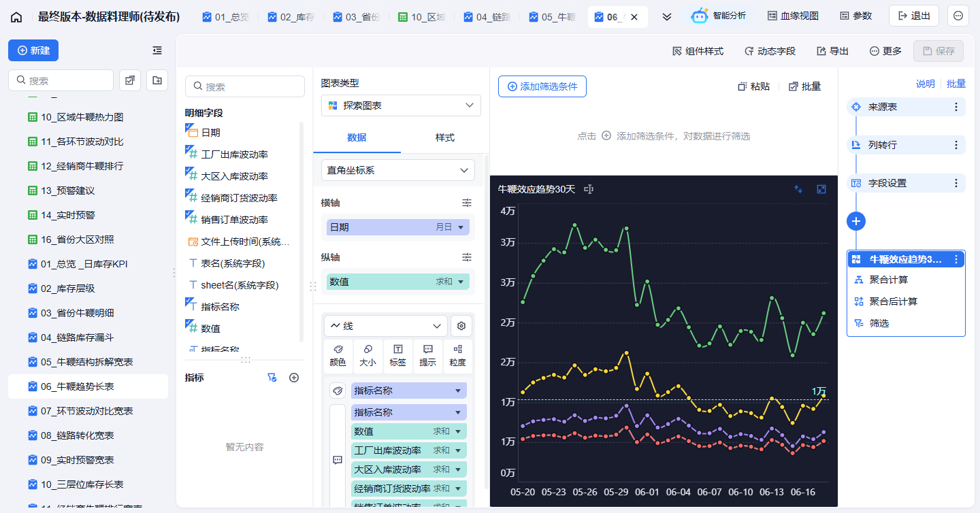This screenshot has width=980, height=513.
Task: Open 智能分析 assistant
Action: [x=719, y=16]
